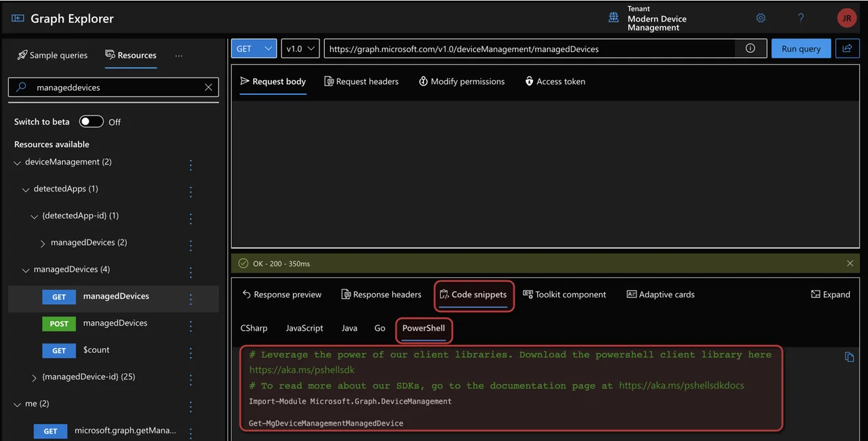Open sidebar overflow menu beside Resources
This screenshot has height=441, width=868.
(179, 56)
